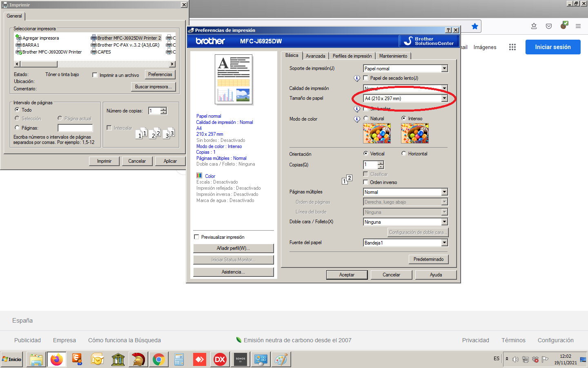This screenshot has width=588, height=368.
Task: Enable the Orden inverso checkbox
Action: tap(366, 182)
